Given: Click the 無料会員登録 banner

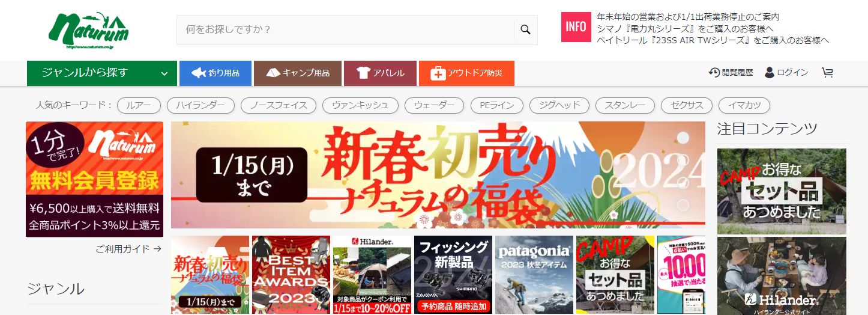Looking at the screenshot, I should click(94, 179).
